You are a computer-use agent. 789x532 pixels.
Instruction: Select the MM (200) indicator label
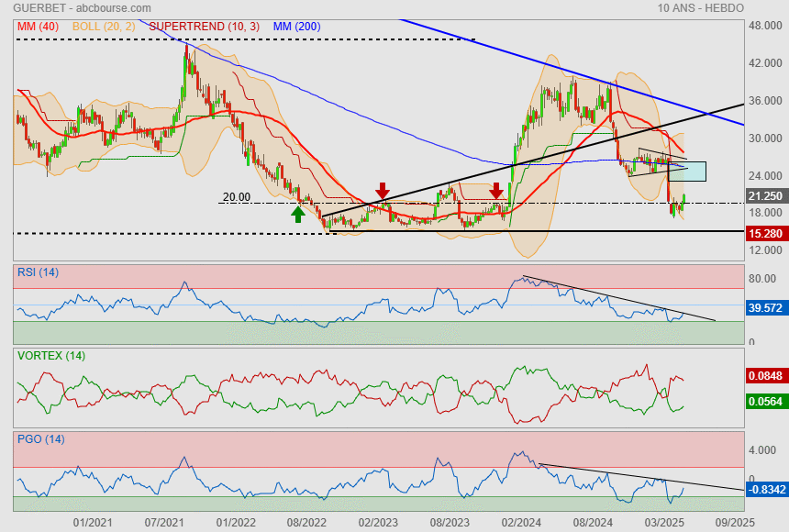click(x=296, y=27)
